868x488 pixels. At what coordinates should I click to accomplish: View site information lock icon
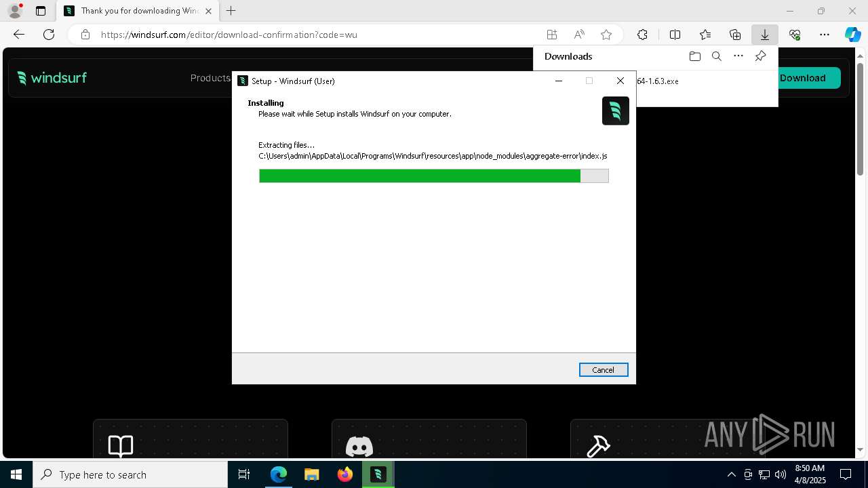pyautogui.click(x=85, y=35)
